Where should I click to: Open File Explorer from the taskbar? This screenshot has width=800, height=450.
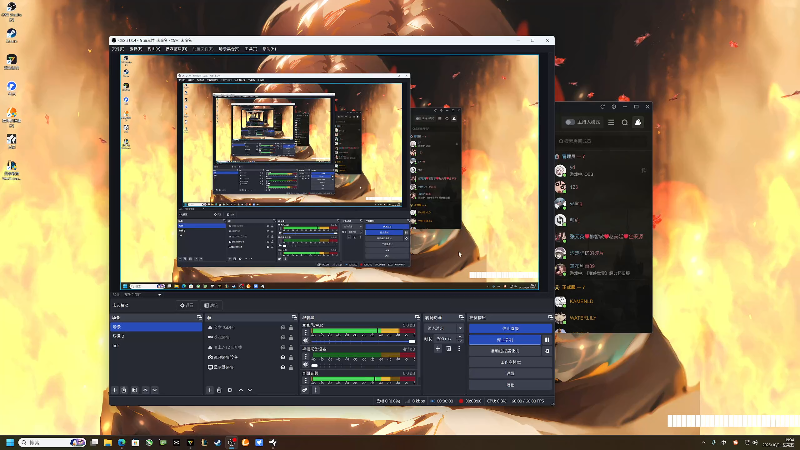click(x=108, y=442)
